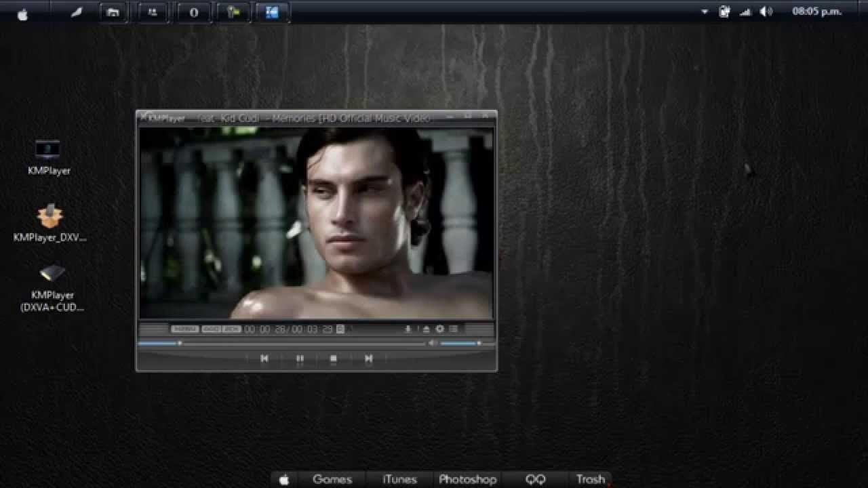Skip to the previous track
868x488 pixels.
point(264,359)
